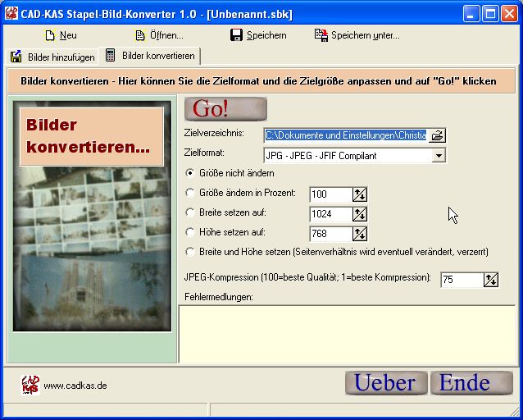Switch to the 'Bilder hinzufügen' tab

[52, 57]
